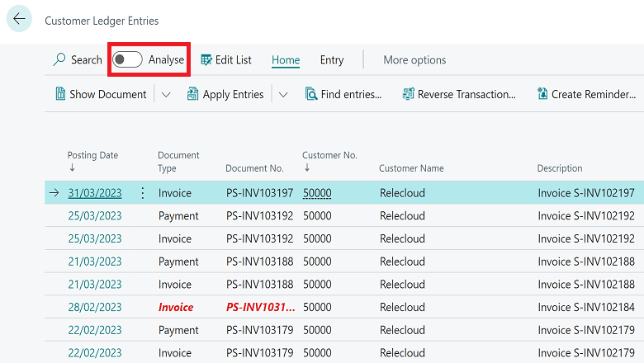Click the Find entries icon
Viewport: 644px width, 363px height.
[x=311, y=94]
